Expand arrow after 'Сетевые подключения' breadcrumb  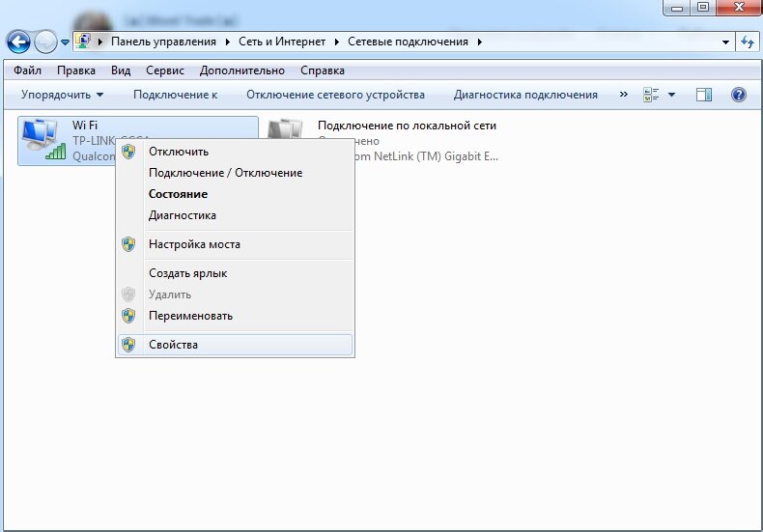[x=480, y=42]
